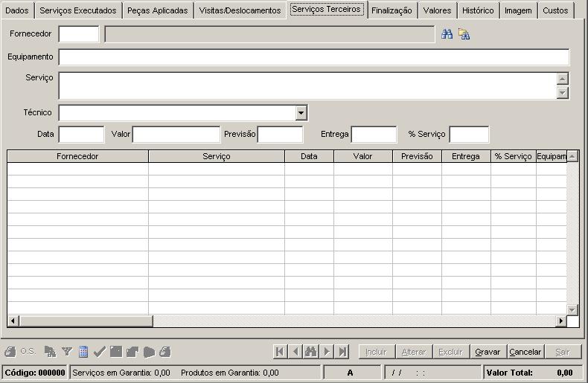Click the folder search icon beside Fornecedor
The image size is (588, 383).
click(464, 34)
